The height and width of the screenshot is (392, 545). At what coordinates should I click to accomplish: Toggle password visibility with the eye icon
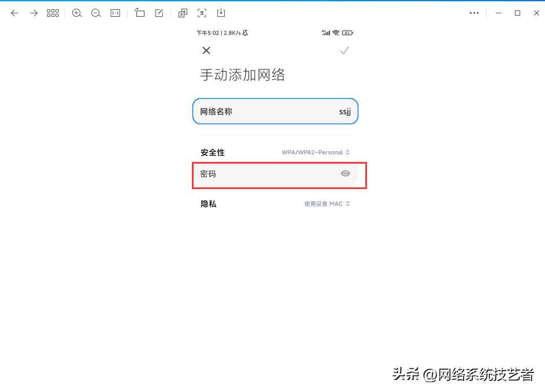(345, 173)
